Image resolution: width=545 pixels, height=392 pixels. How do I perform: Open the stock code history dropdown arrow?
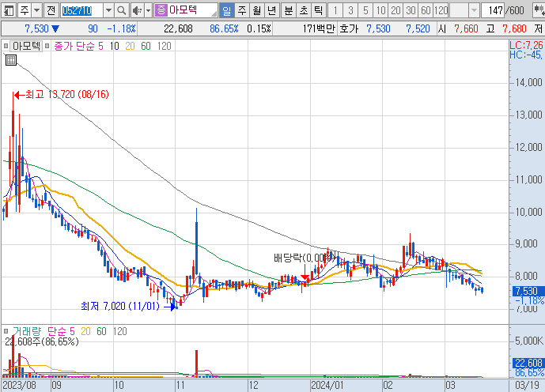click(x=108, y=10)
